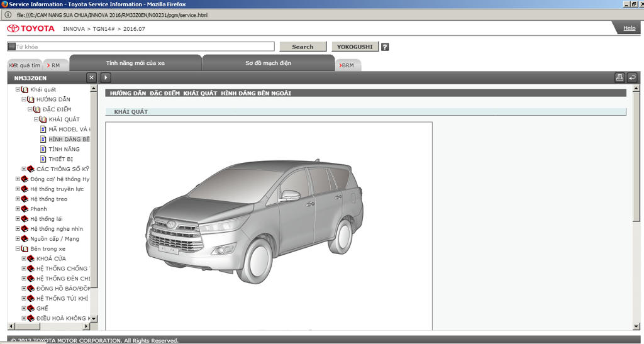Image resolution: width=644 pixels, height=344 pixels.
Task: Click the KHÁI QUÁT section header bar
Action: click(365, 112)
